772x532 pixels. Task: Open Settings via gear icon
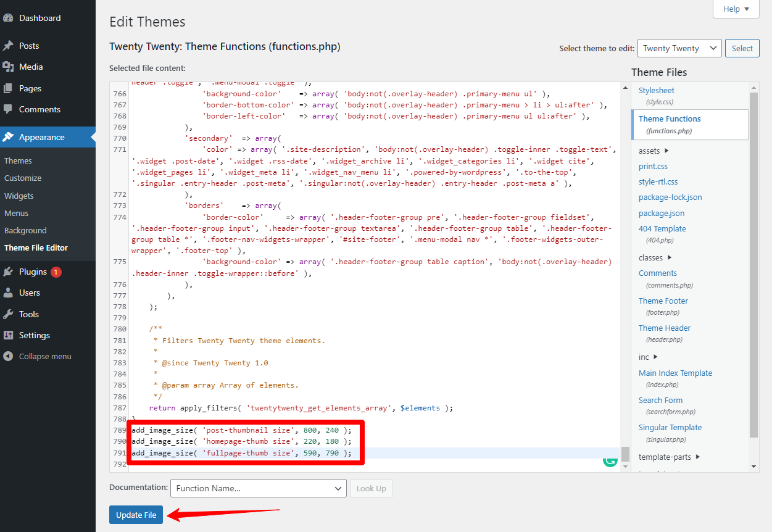pos(10,335)
